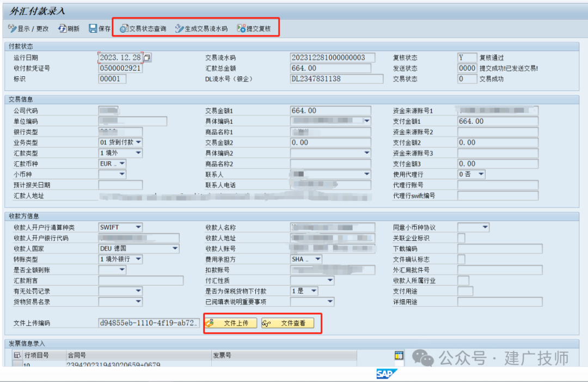Click the 文件上传 button
588x382 pixels.
231,323
